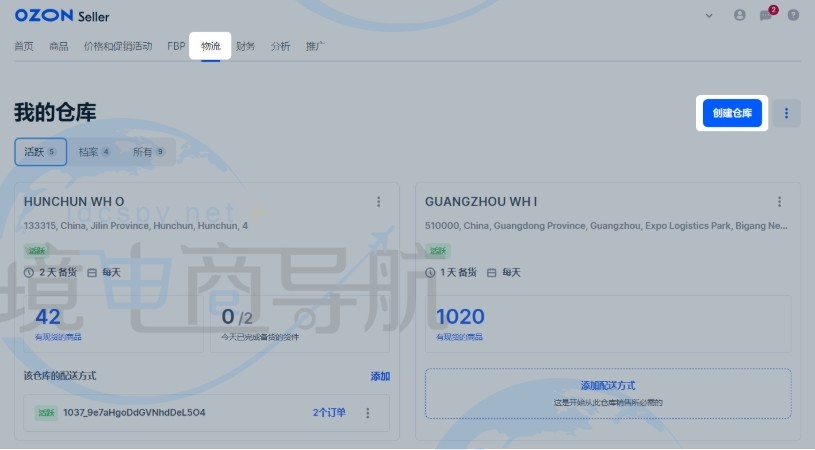Viewport: 815px width, 450px height.
Task: Click 该仓库的配送方式 section label
Action: pos(60,376)
